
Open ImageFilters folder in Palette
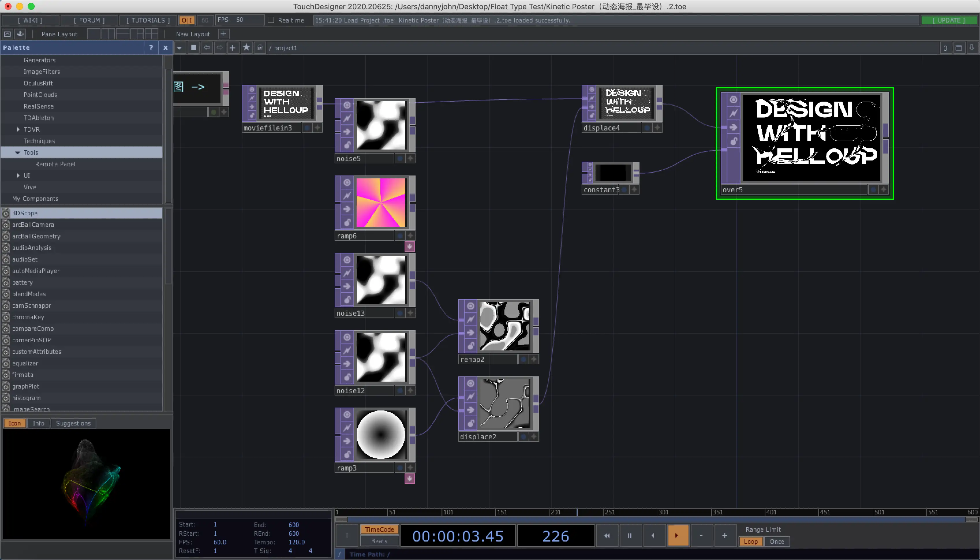42,72
